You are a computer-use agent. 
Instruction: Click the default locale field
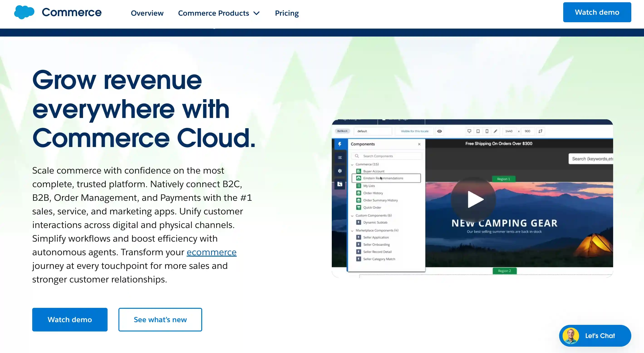pyautogui.click(x=373, y=131)
